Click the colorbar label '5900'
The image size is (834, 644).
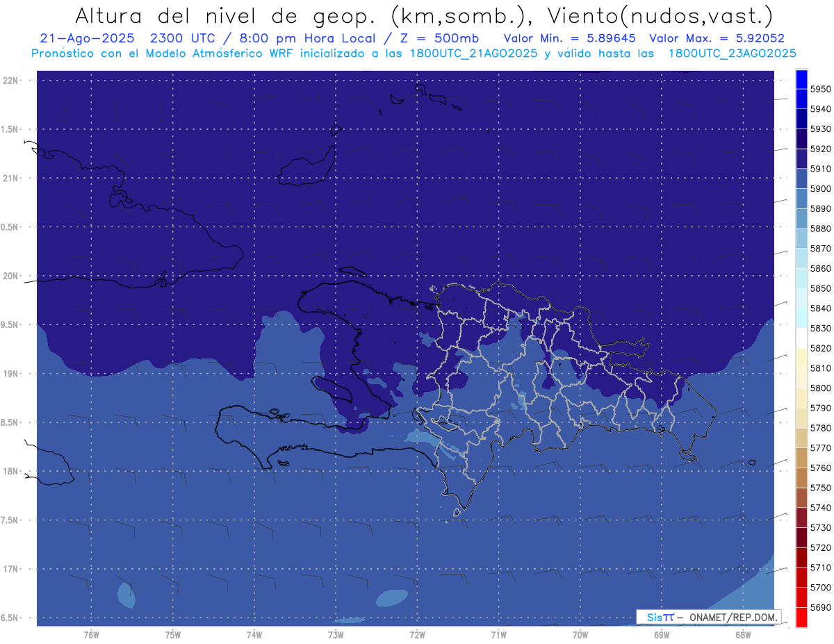pyautogui.click(x=819, y=189)
